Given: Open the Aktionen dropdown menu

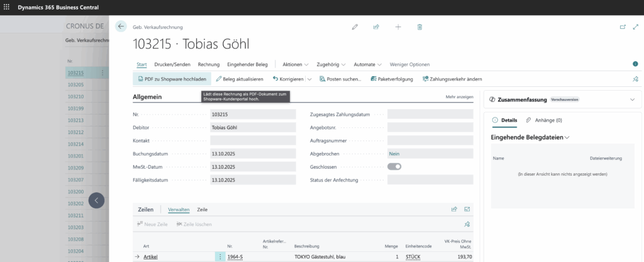Looking at the screenshot, I should pyautogui.click(x=295, y=64).
